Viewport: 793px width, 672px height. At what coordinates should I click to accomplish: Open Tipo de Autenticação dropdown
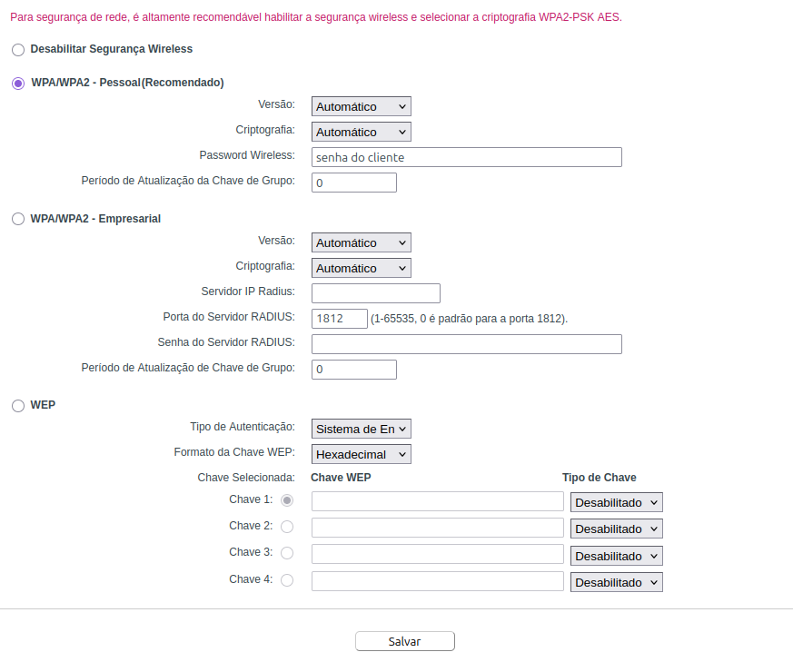pos(361,429)
